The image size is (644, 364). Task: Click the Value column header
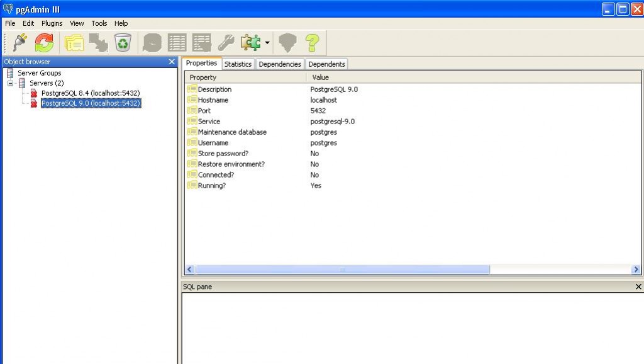[x=320, y=77]
